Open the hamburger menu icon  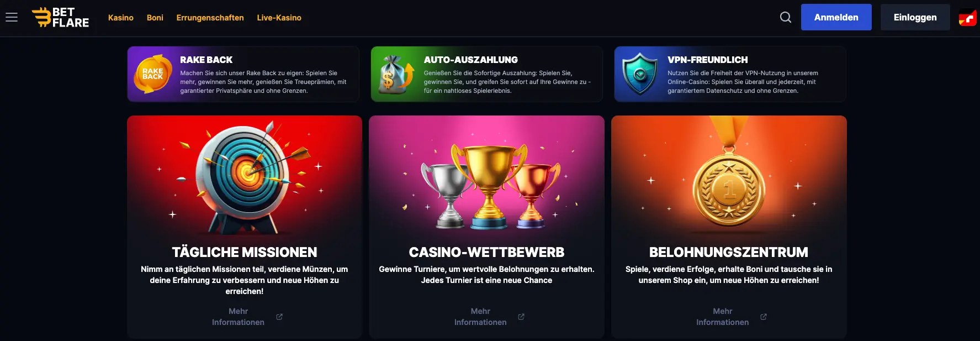click(x=12, y=18)
